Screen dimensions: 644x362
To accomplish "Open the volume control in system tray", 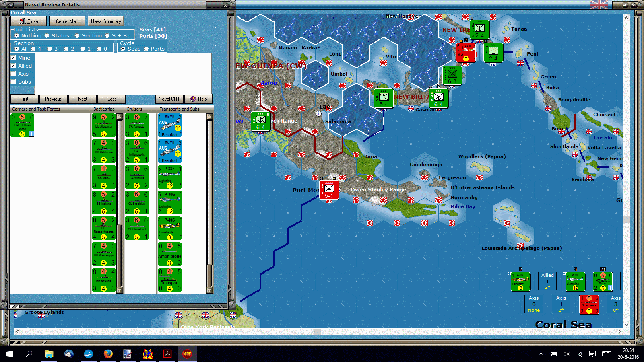I will coord(566,354).
